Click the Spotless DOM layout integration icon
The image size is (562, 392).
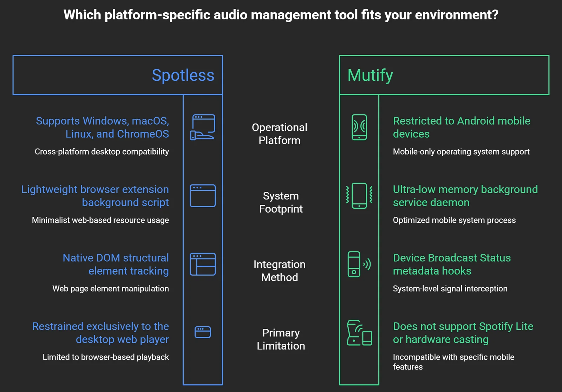[203, 264]
